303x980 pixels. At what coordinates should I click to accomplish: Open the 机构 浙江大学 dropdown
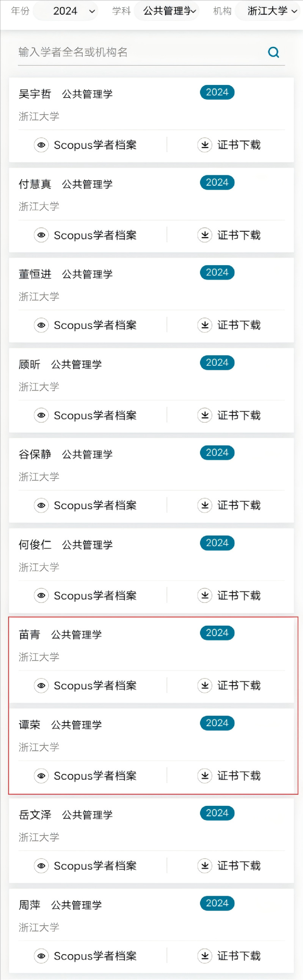(x=268, y=11)
